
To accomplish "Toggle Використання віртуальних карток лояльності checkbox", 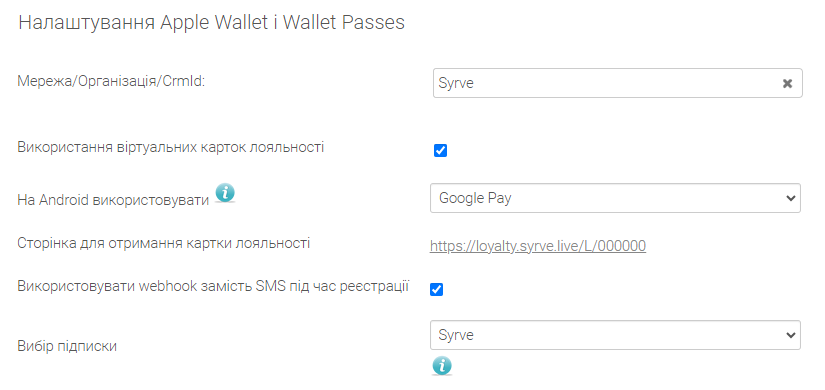I will (440, 151).
